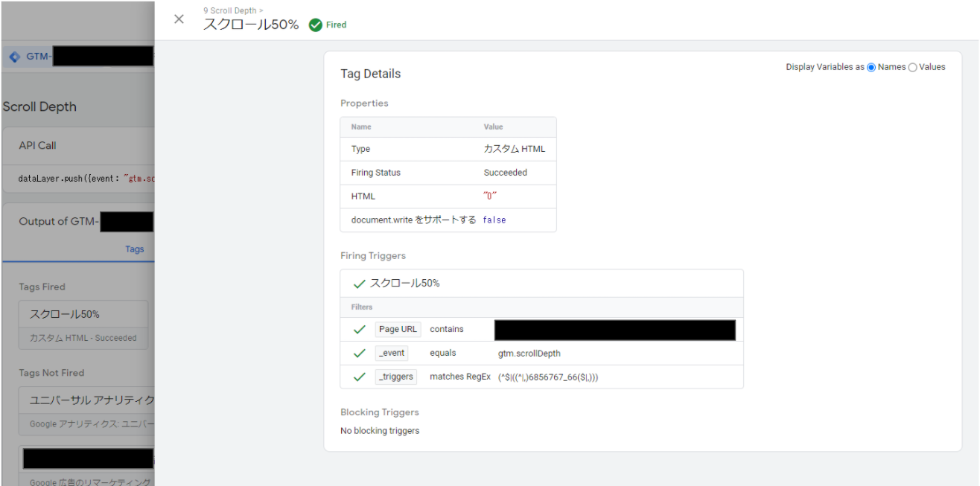
Task: Click the checkmark in _triggers filter row
Action: [360, 377]
